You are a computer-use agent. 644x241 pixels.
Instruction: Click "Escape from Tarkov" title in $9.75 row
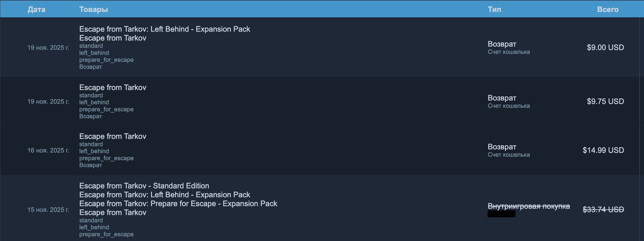tap(113, 87)
